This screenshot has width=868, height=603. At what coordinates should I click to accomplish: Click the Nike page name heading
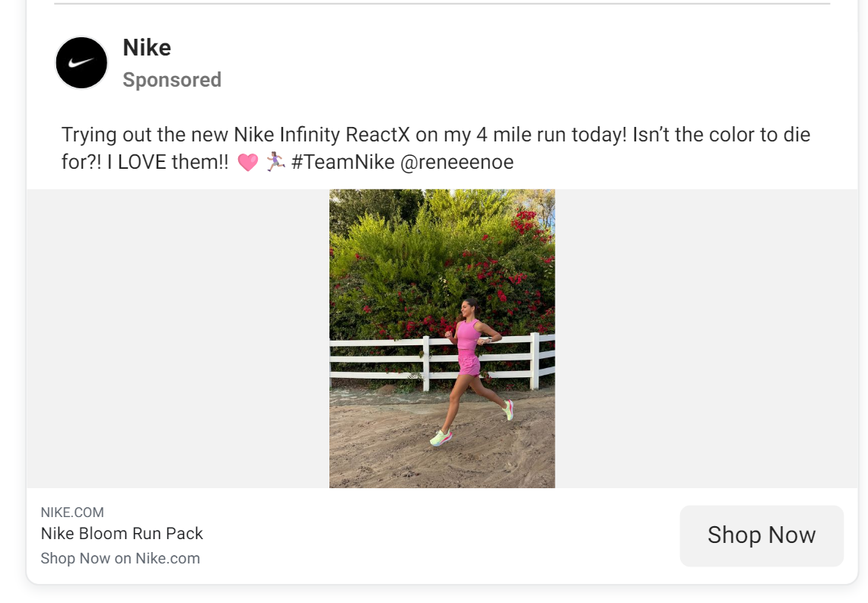147,47
